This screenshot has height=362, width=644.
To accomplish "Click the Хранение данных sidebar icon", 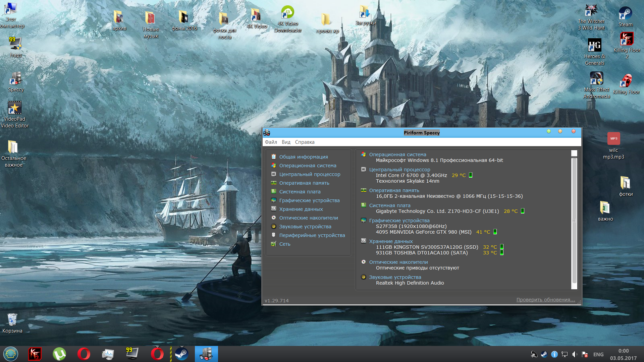I will click(x=274, y=209).
